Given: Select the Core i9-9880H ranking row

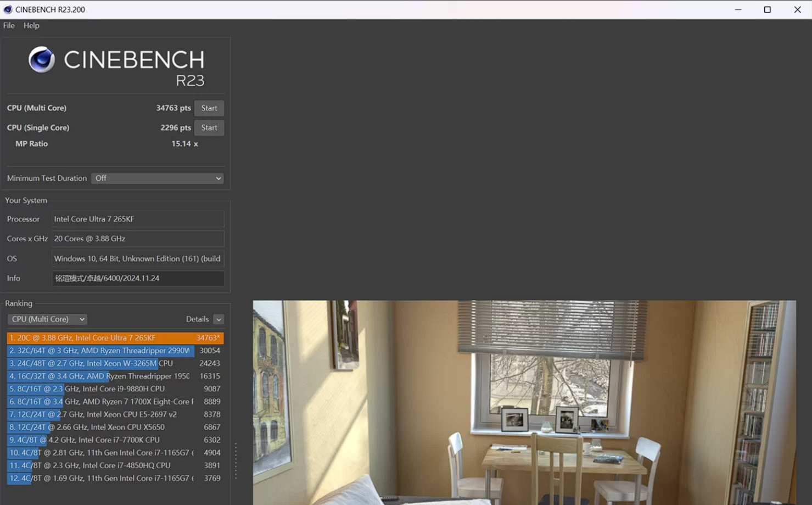Looking at the screenshot, I should tap(115, 389).
